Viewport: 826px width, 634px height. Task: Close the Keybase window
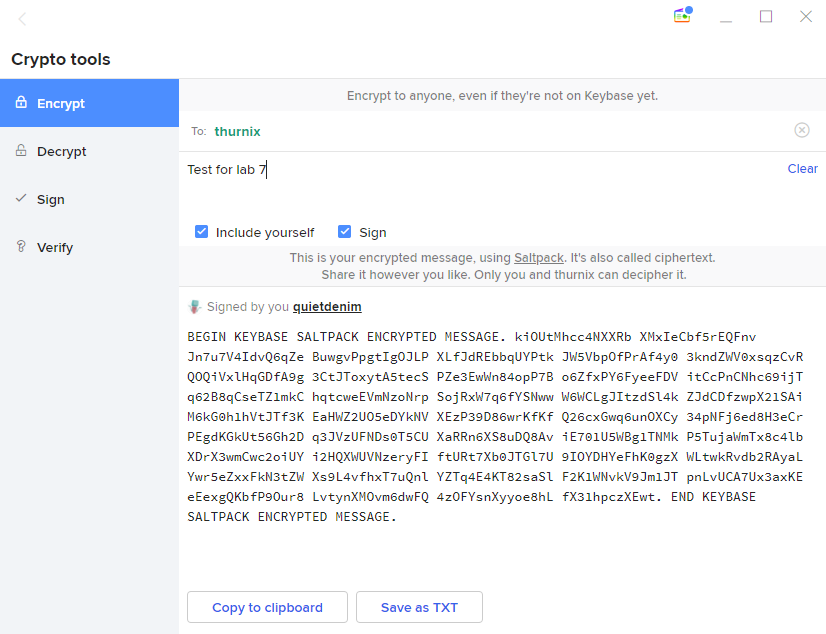tap(806, 17)
